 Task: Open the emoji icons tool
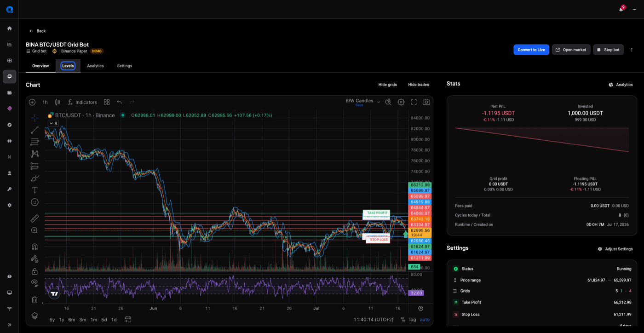34,202
